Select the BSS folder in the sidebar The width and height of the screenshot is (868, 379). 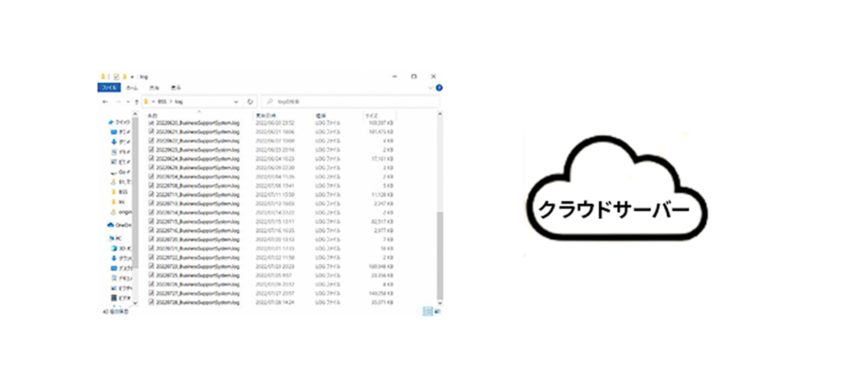tap(122, 192)
